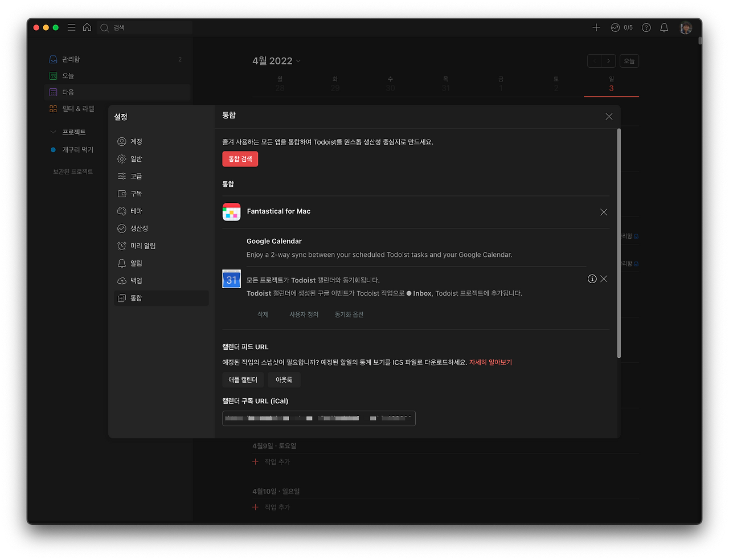
Task: Click the red 통합 검색 button
Action: [x=240, y=159]
